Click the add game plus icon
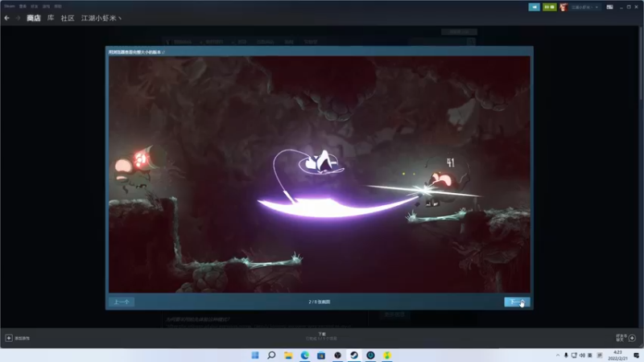 pos(9,338)
